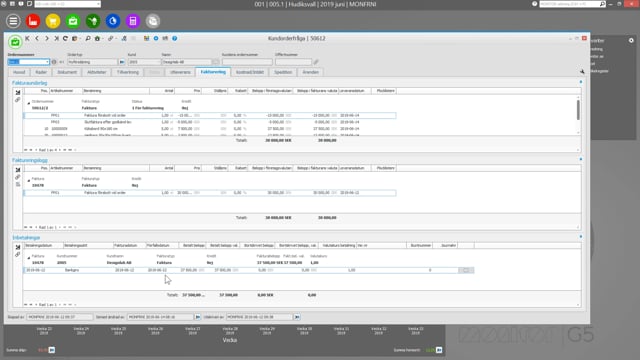Switch to the Dokument tab
The height and width of the screenshot is (360, 640).
tap(67, 72)
